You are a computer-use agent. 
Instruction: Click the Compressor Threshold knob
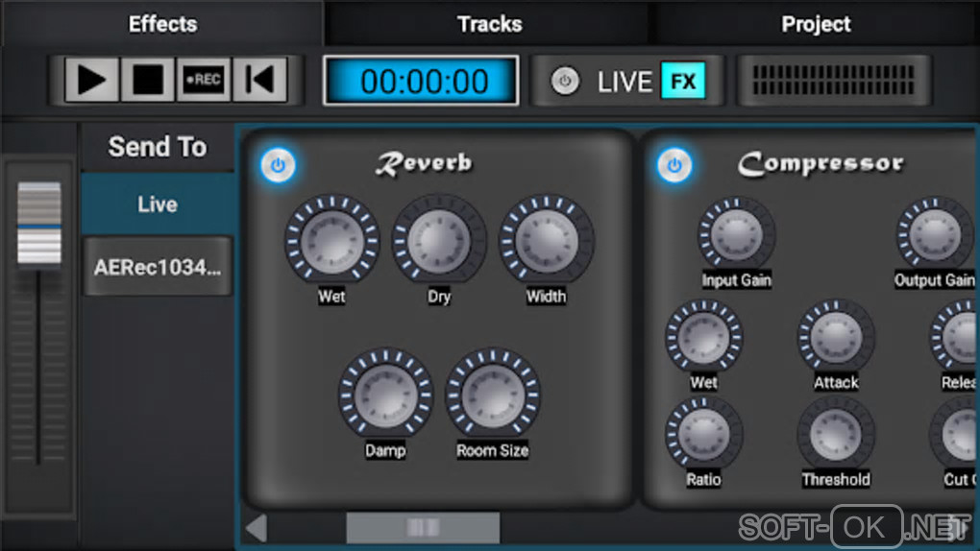coord(836,435)
